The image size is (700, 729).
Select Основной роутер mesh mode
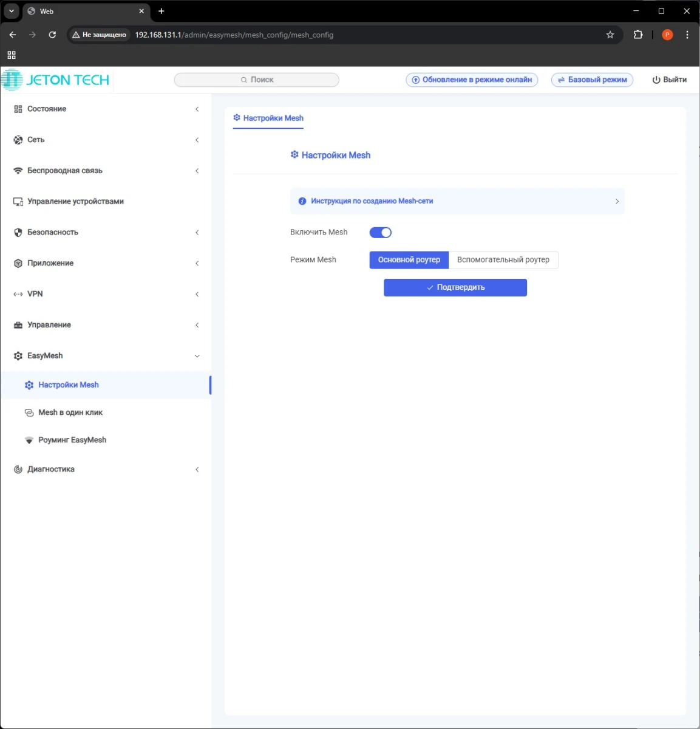coord(409,260)
